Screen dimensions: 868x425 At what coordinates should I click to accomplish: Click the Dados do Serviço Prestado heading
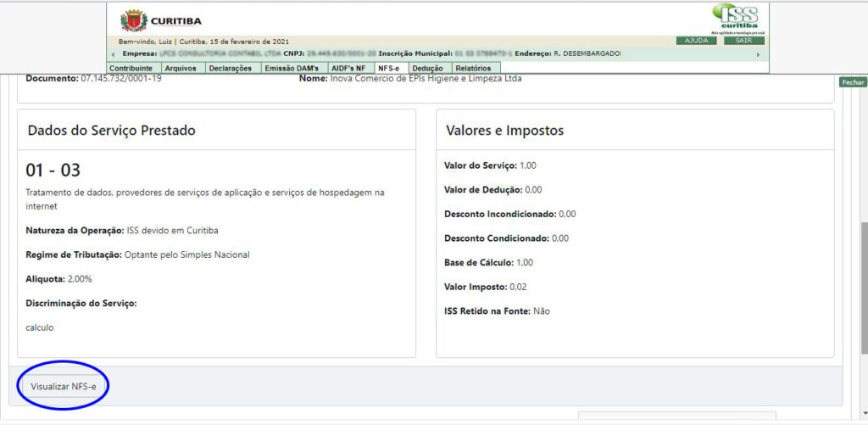click(x=112, y=131)
